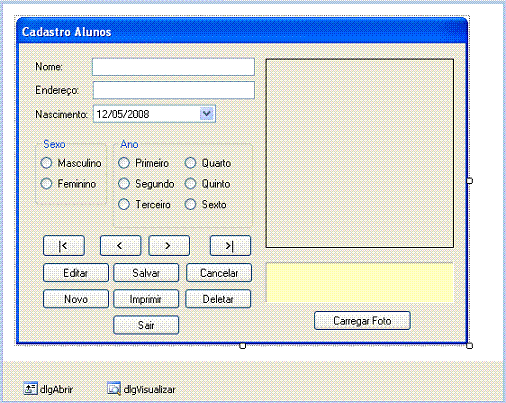Select the Masculino radio button
Image resolution: width=506 pixels, height=403 pixels.
coord(46,163)
